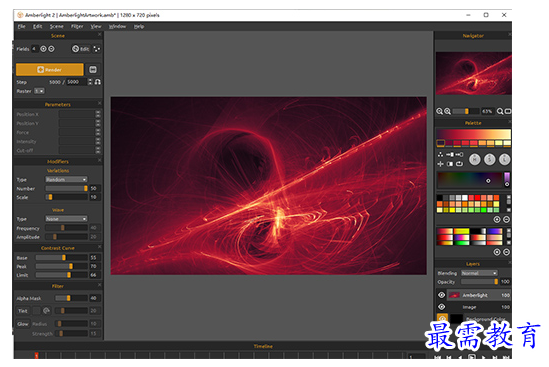Open the Raster dropdown
549x367 pixels.
click(x=39, y=91)
